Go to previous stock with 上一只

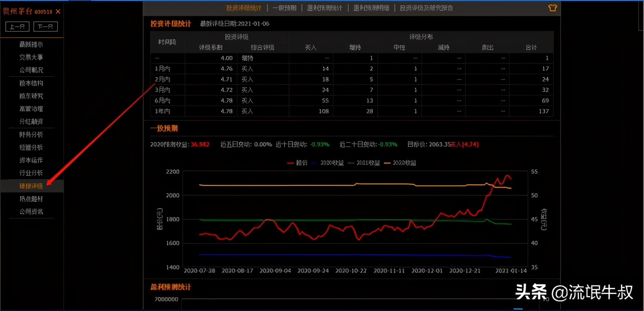pos(17,27)
